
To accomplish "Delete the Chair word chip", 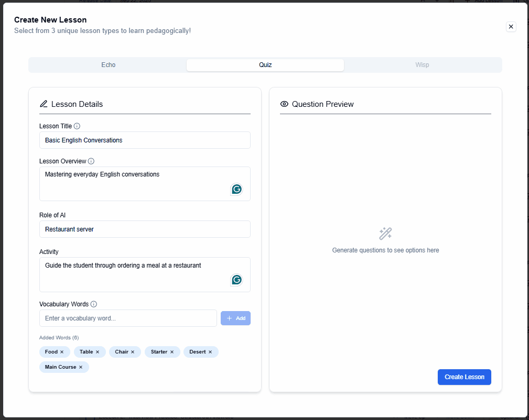I will click(x=133, y=352).
